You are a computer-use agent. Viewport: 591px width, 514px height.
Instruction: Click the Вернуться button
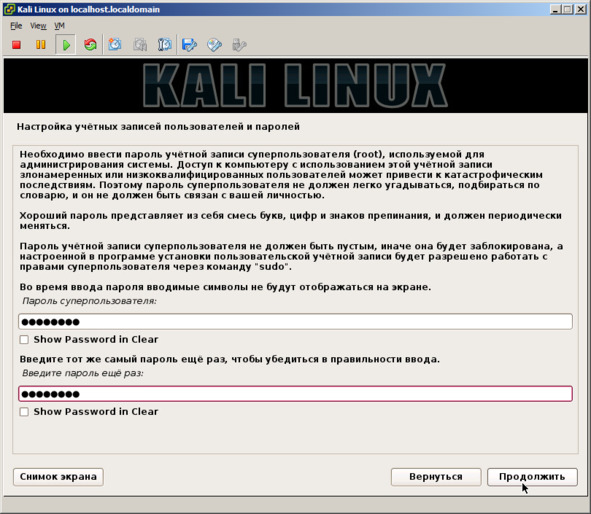(436, 477)
